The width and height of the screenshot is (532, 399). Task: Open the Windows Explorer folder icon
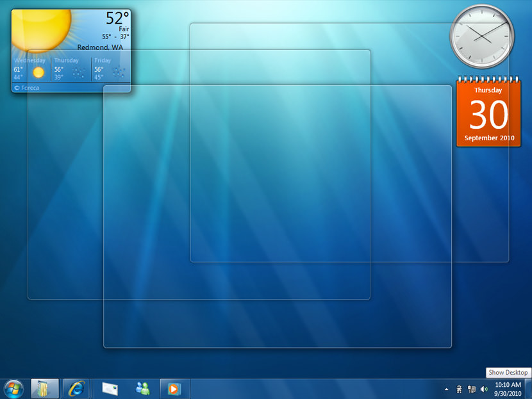coord(44,388)
